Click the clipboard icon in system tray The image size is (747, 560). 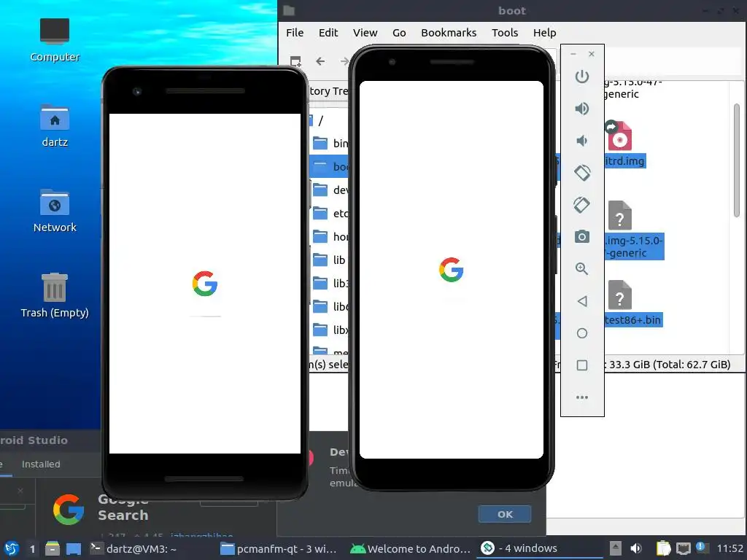tap(662, 548)
